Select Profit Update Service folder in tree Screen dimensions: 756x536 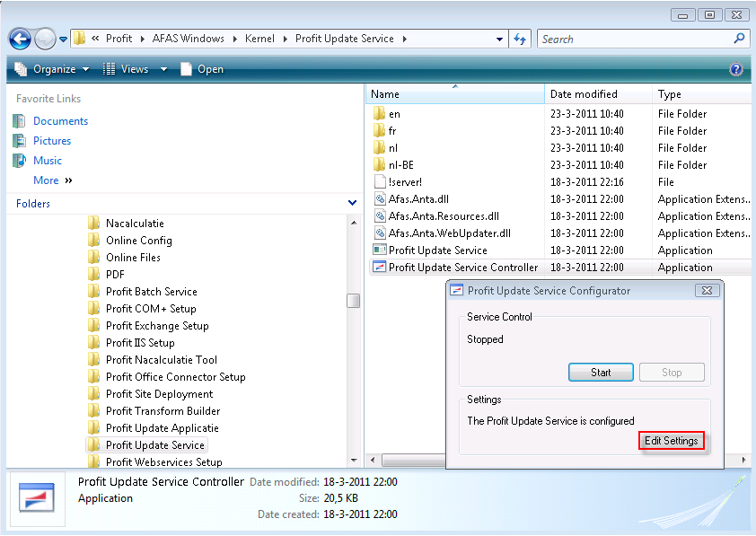[x=154, y=445]
